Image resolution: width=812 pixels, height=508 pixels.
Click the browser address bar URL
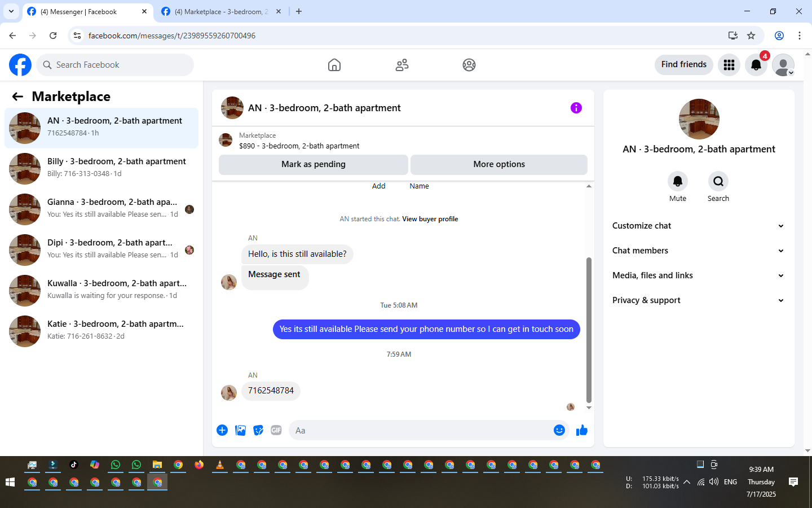pyautogui.click(x=172, y=36)
